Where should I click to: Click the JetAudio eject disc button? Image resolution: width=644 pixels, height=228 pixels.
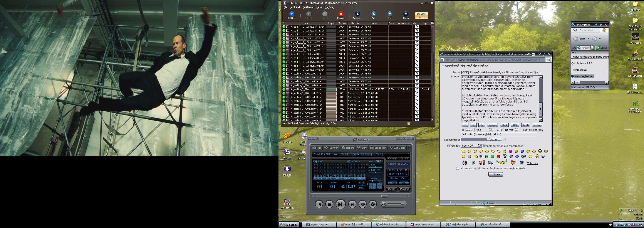pyautogui.click(x=373, y=204)
